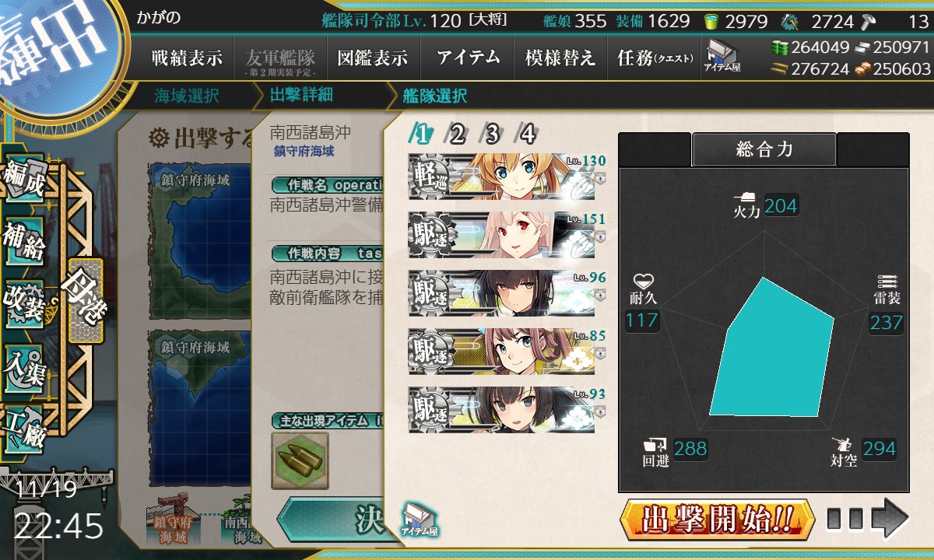Open the 入渠 docking icon

pyautogui.click(x=23, y=362)
